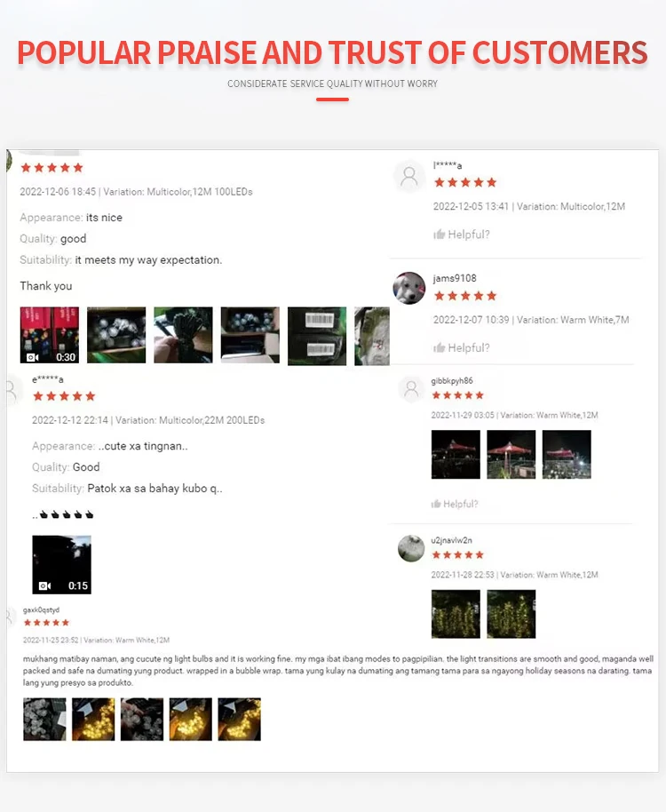Click the Helpful thumbs-up under l*****a's review
Screen dimensions: 666x812
tap(461, 235)
